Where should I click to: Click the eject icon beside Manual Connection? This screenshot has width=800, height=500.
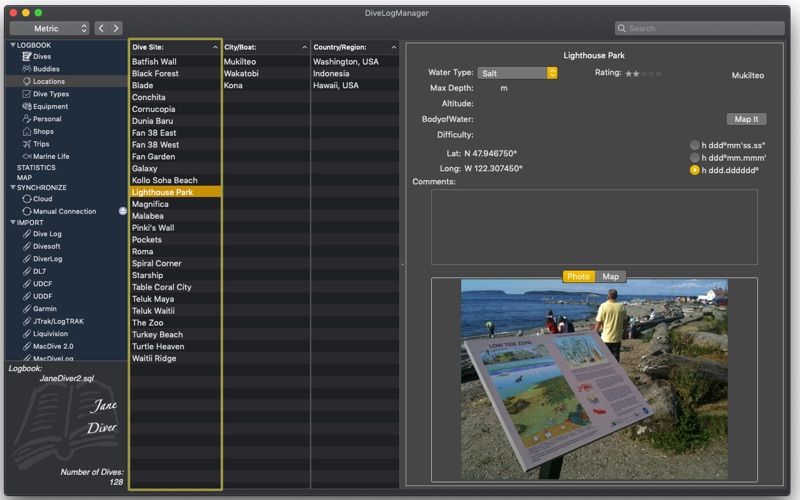pos(123,211)
